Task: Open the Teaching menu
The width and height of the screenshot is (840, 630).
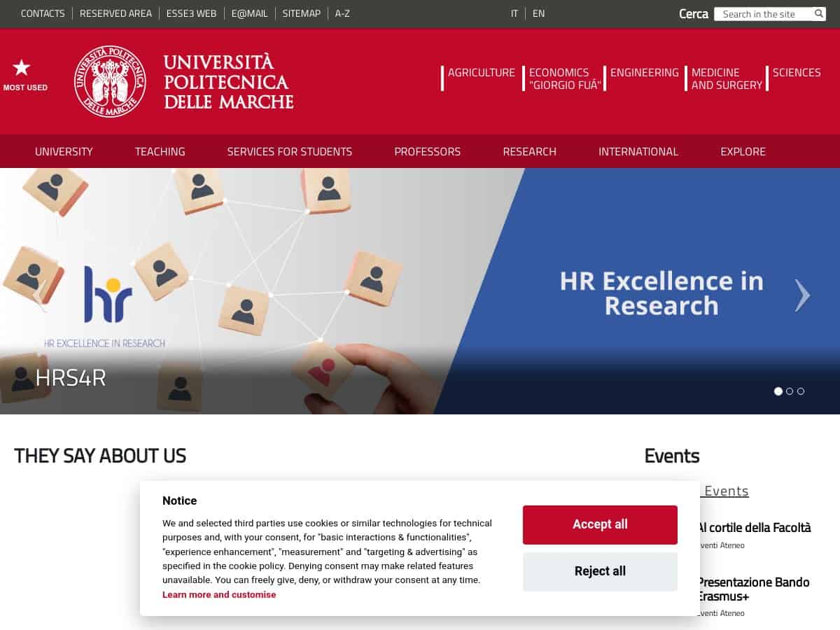Action: click(x=160, y=151)
